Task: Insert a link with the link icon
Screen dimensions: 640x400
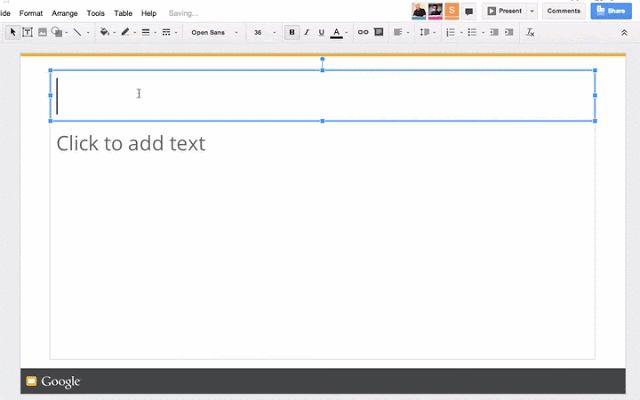Action: pyautogui.click(x=363, y=32)
